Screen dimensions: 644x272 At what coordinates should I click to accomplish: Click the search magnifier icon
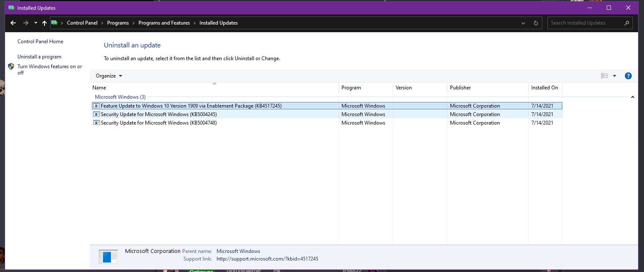pyautogui.click(x=627, y=23)
